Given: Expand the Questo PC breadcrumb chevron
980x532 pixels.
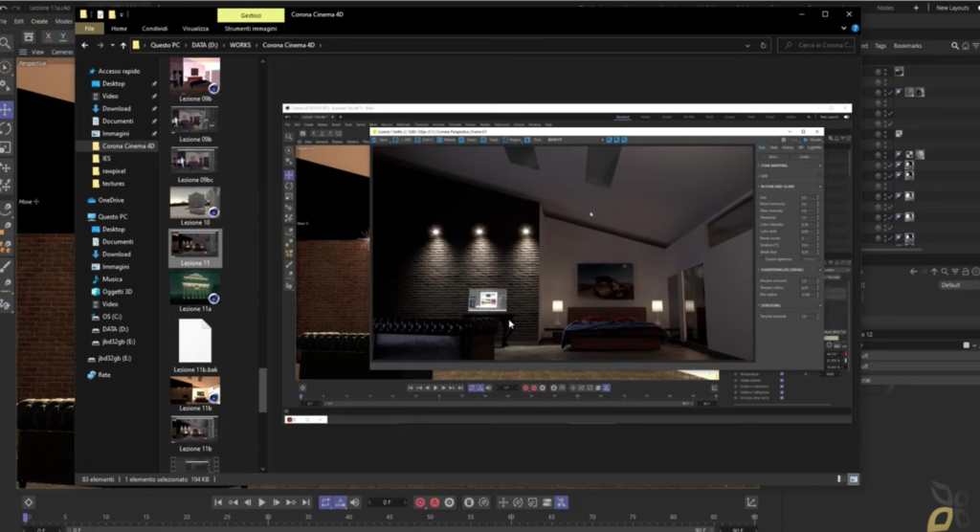Looking at the screenshot, I should (x=186, y=45).
